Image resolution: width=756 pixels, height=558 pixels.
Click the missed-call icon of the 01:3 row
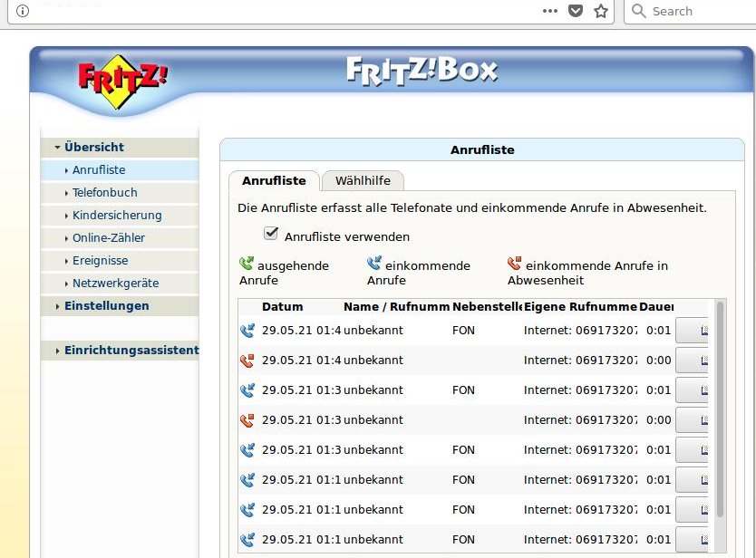247,420
